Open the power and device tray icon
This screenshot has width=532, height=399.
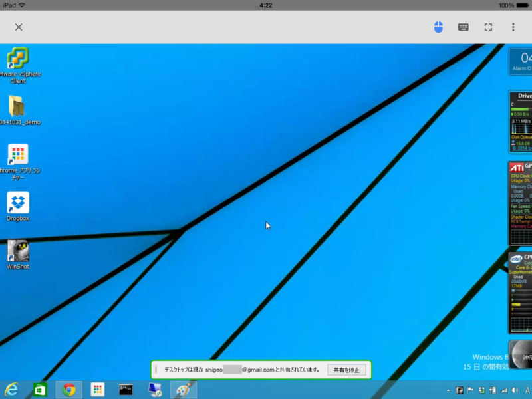pos(493,390)
